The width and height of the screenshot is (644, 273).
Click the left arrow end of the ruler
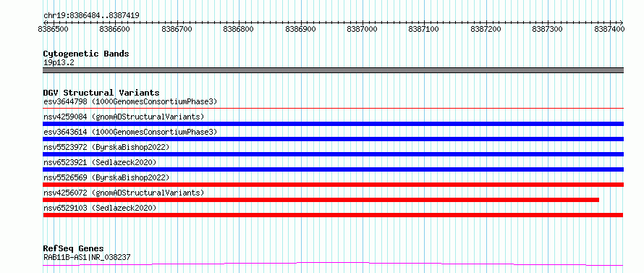pos(45,22)
